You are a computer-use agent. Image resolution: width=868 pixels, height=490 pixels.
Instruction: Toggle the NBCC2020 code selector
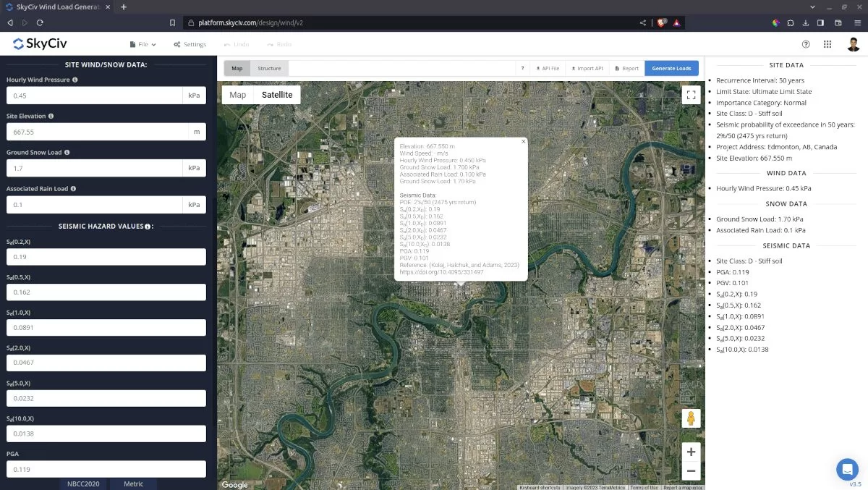tap(83, 483)
